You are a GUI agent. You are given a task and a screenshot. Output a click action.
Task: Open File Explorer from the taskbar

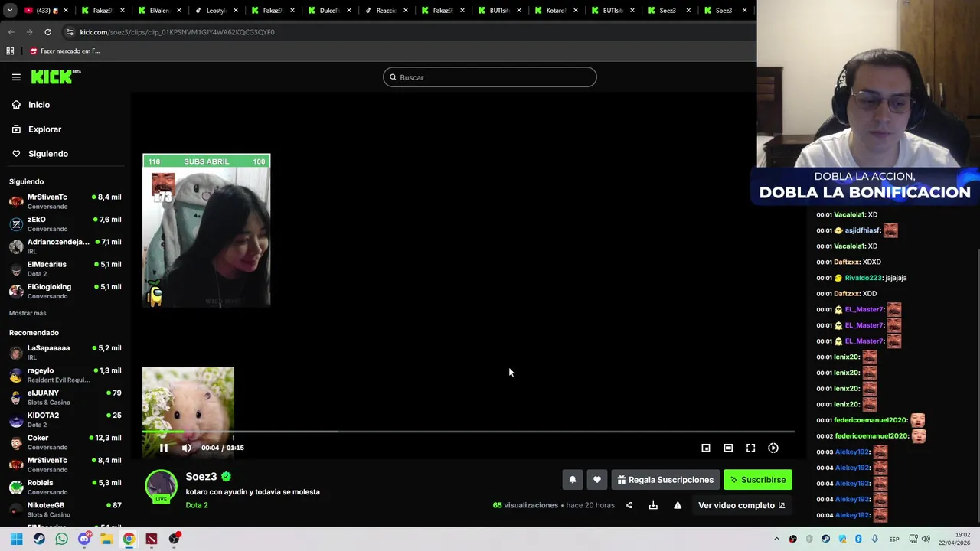tap(106, 539)
